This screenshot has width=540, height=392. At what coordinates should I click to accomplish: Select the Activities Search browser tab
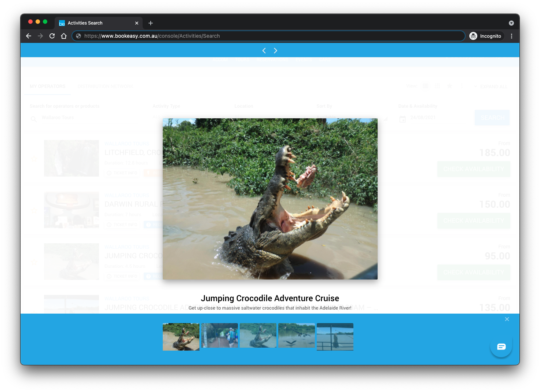coord(99,23)
